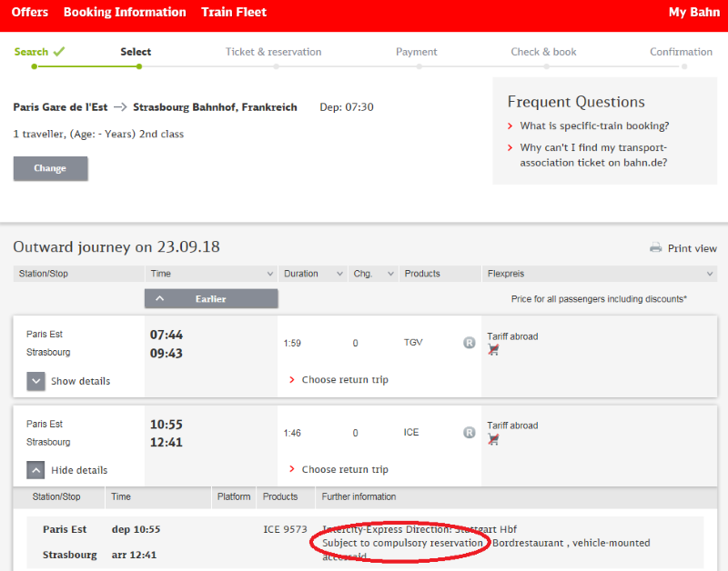Click the green checkmark next to Search
Viewport: 728px width, 571px height.
(59, 51)
